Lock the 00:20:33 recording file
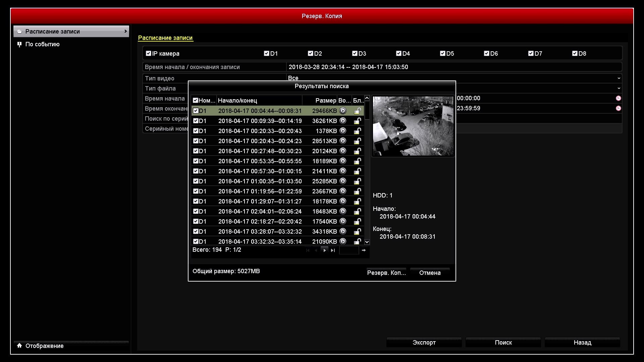Image resolution: width=644 pixels, height=362 pixels. point(358,131)
